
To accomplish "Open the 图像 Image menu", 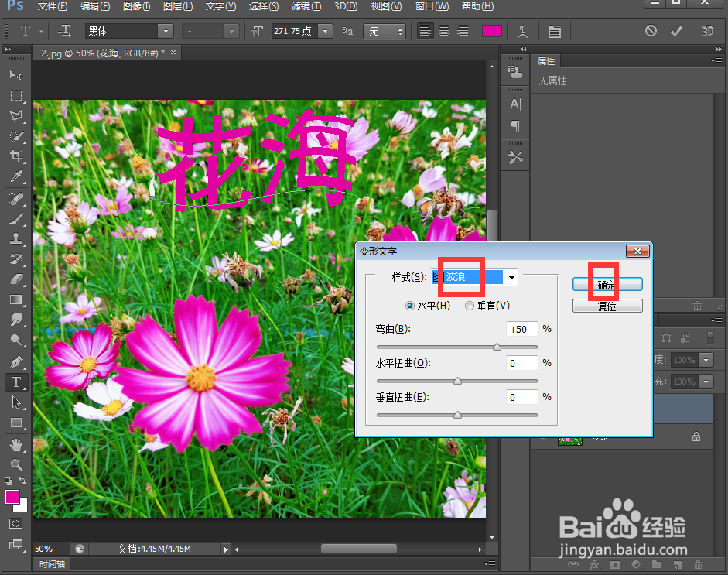I will [136, 6].
